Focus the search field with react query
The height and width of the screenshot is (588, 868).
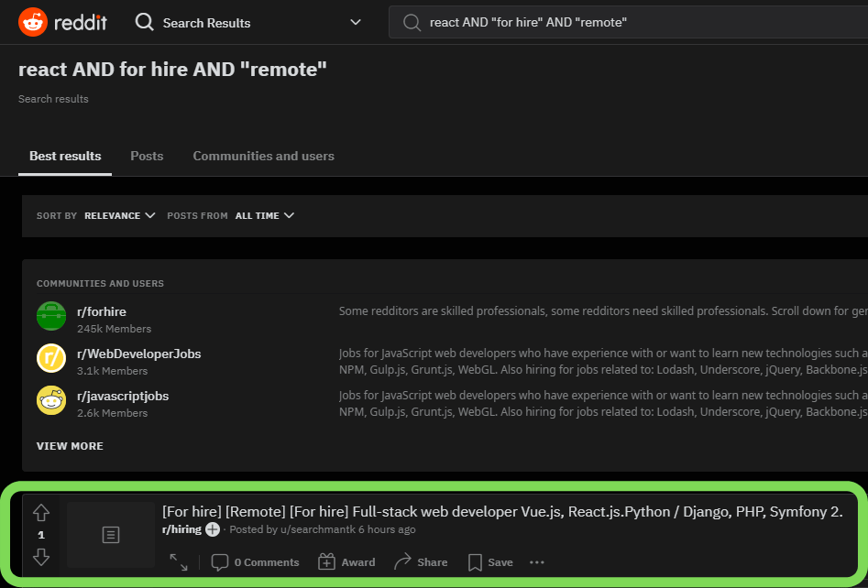click(628, 22)
